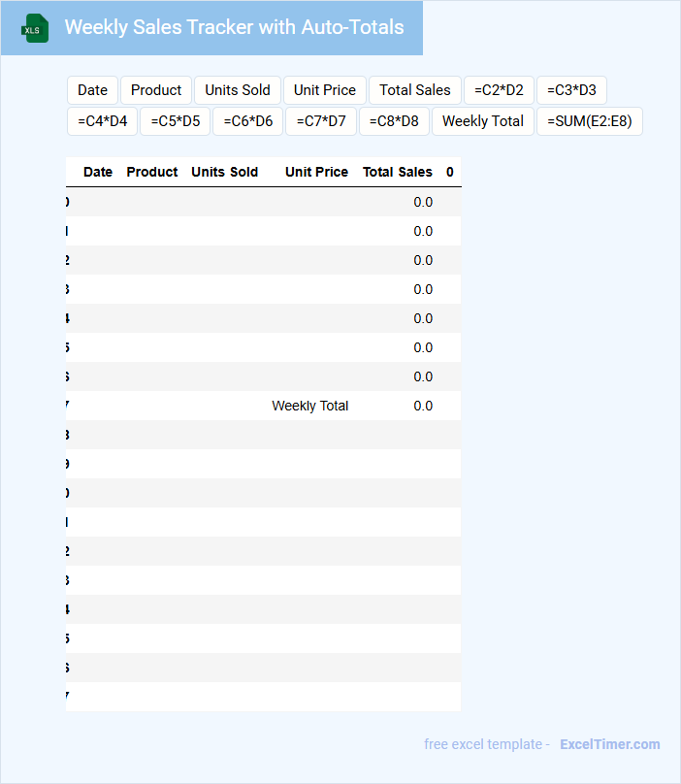Viewport: 681px width, 784px height.
Task: Click the 'Unit Price' table column header
Action: click(316, 172)
